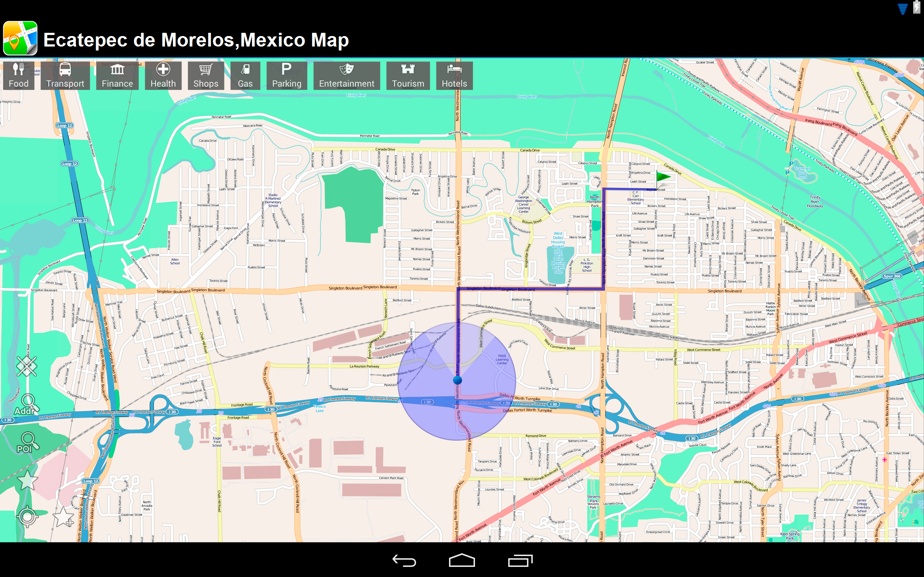Display Entertainment venues
This screenshot has width=924, height=577.
(x=346, y=75)
